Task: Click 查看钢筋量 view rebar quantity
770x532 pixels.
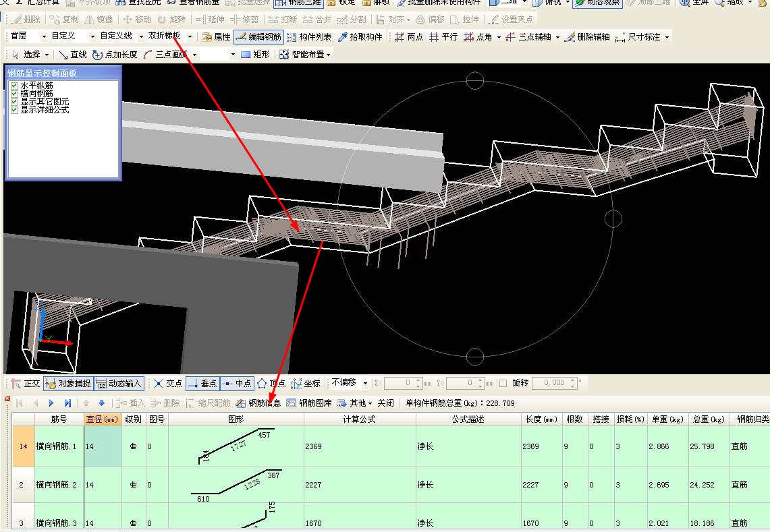Action: click(x=193, y=3)
